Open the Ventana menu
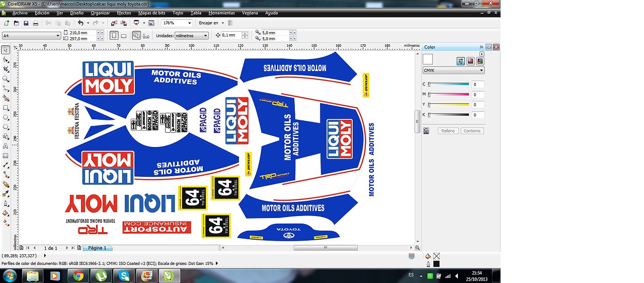644x283 pixels. pos(250,13)
